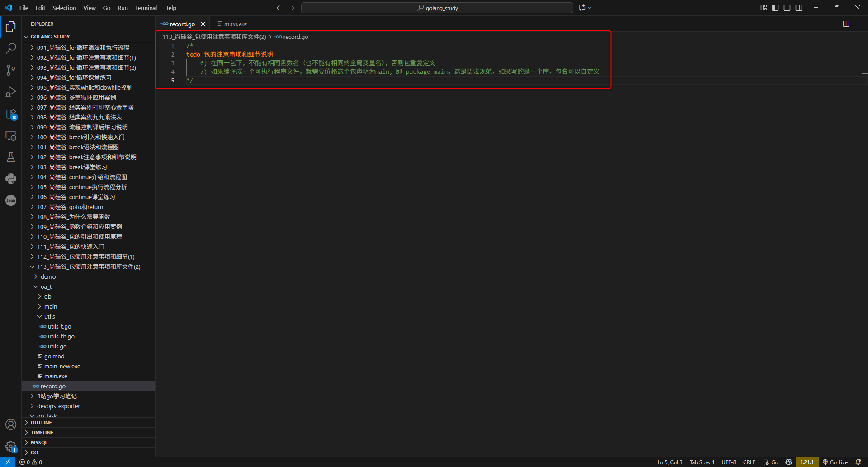Open the Edit menu
This screenshot has width=868, height=467.
point(40,8)
